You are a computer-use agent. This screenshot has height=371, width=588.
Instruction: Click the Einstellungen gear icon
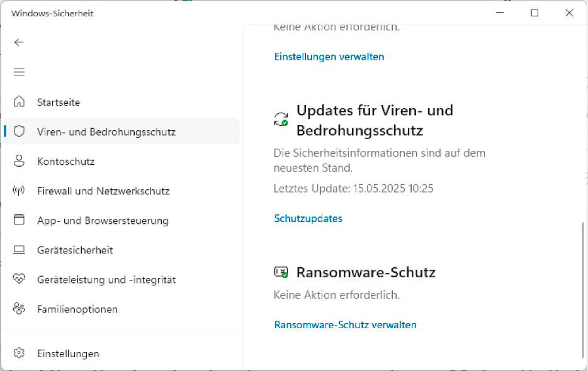click(x=19, y=353)
